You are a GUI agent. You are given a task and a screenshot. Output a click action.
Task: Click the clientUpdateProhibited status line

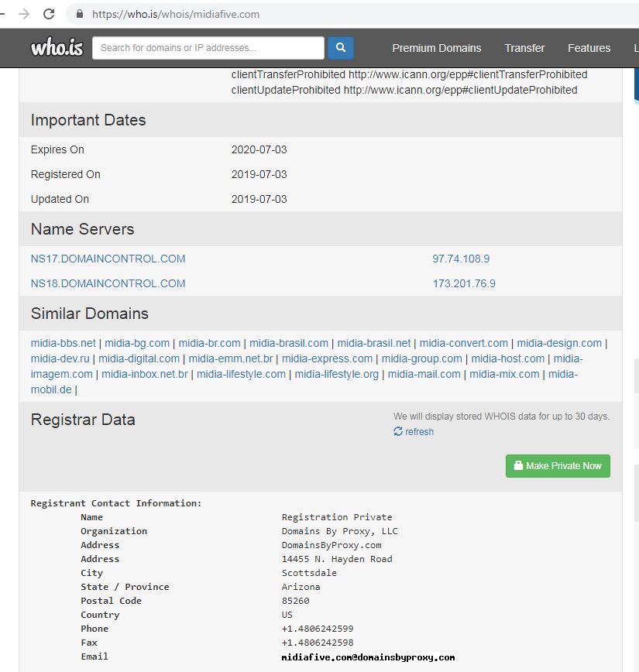[x=404, y=90]
